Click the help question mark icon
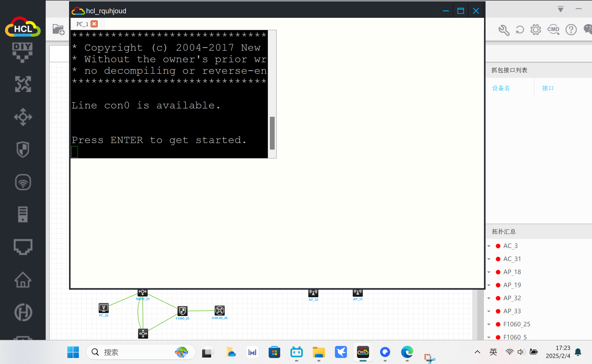 point(571,30)
